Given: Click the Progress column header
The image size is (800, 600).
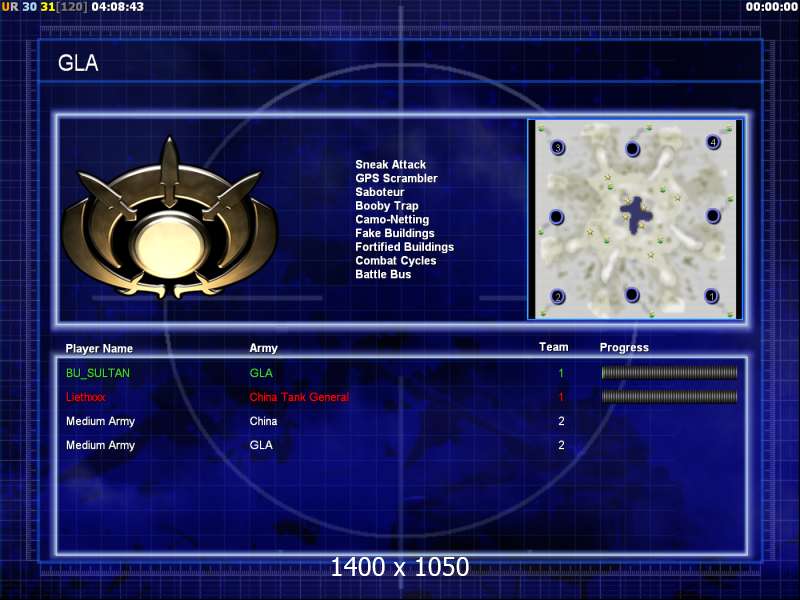Looking at the screenshot, I should (624, 347).
